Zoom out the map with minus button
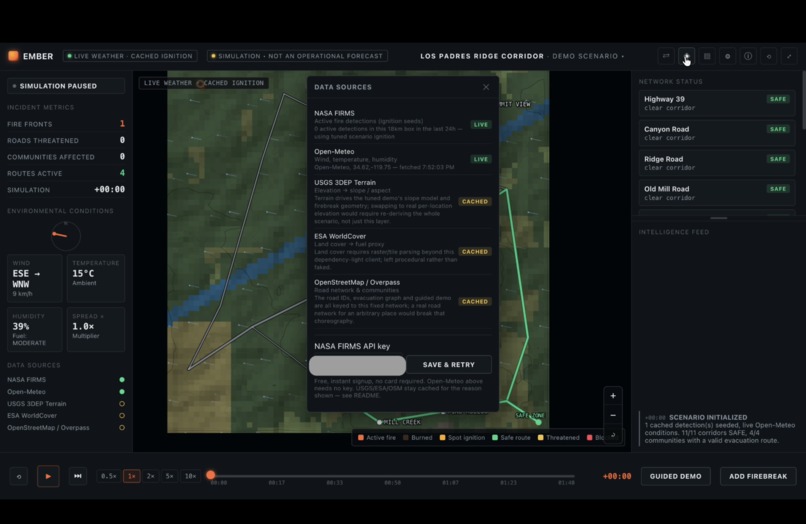 pyautogui.click(x=613, y=415)
